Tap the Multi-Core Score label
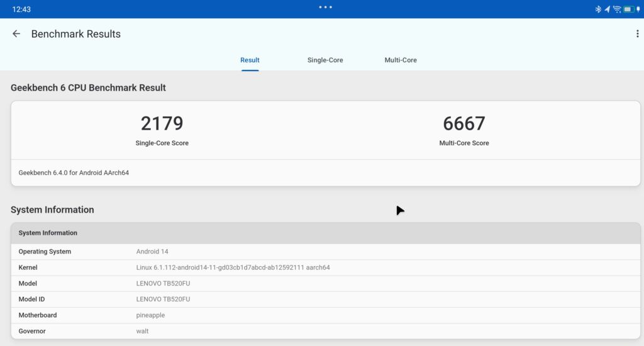Viewport: 644px width, 346px height. (464, 143)
